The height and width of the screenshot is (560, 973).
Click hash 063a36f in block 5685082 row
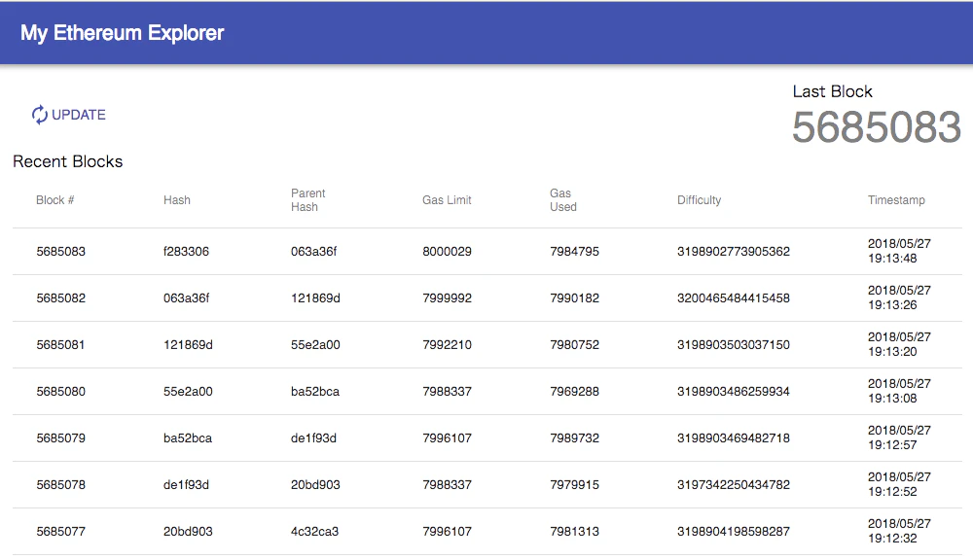tap(186, 297)
